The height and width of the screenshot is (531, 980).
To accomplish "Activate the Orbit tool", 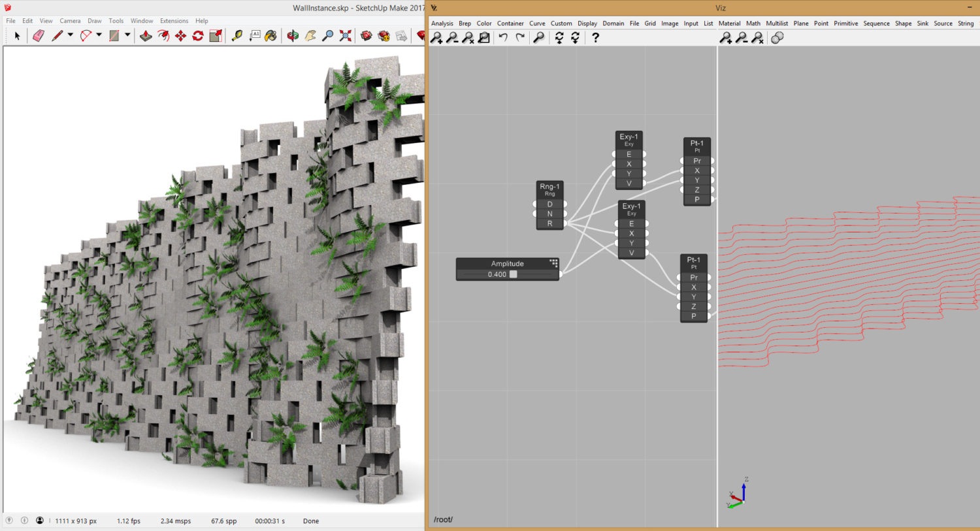I will pyautogui.click(x=292, y=35).
